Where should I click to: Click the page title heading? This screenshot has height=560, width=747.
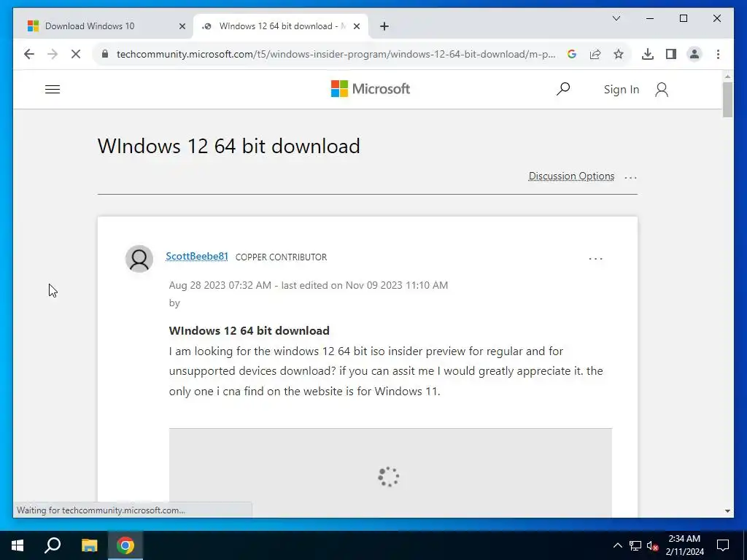[x=228, y=146]
